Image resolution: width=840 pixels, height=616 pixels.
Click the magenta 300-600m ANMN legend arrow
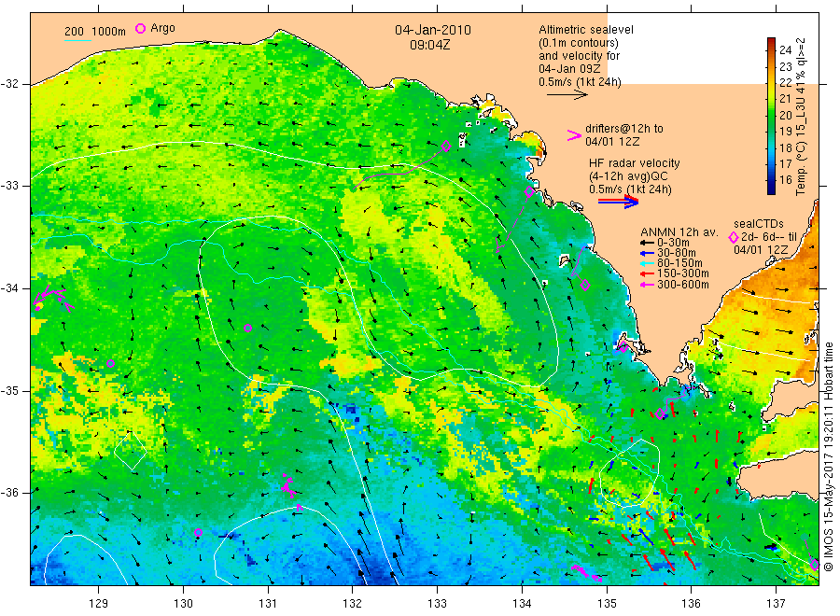tap(647, 285)
